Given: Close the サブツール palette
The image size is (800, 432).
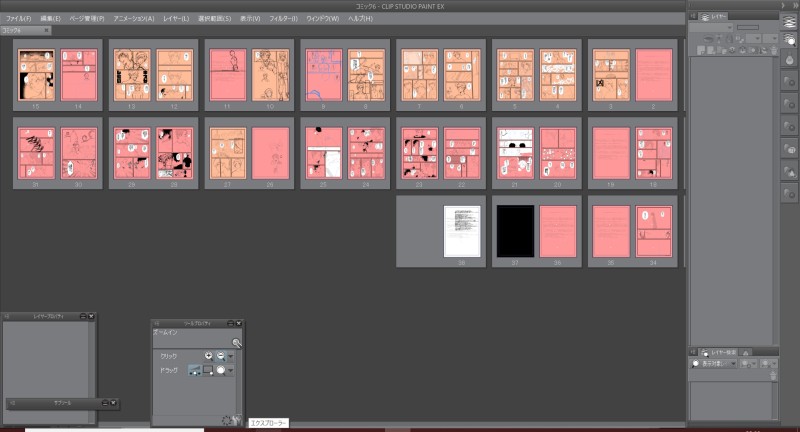Looking at the screenshot, I should tap(113, 403).
